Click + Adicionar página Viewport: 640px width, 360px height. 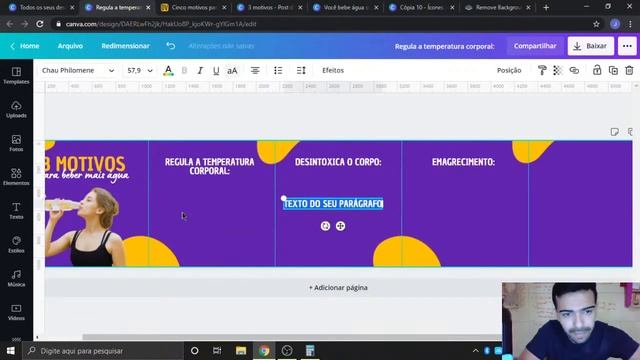(x=338, y=288)
